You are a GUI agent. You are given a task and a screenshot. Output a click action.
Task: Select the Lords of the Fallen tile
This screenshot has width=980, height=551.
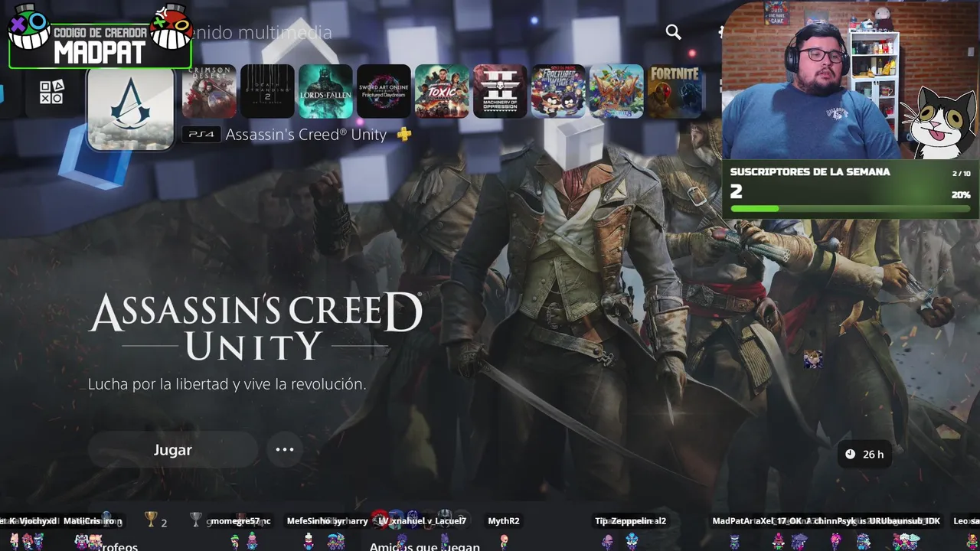[325, 91]
